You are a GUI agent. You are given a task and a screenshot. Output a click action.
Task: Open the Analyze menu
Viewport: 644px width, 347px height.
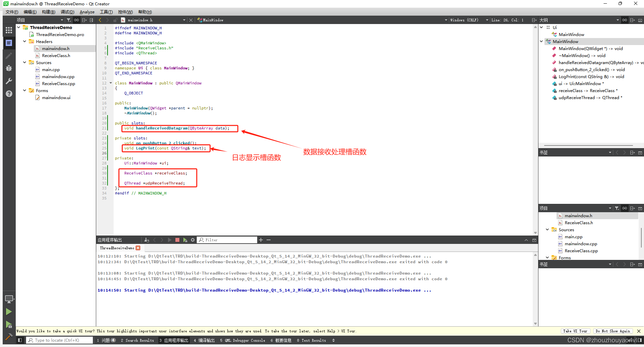87,12
